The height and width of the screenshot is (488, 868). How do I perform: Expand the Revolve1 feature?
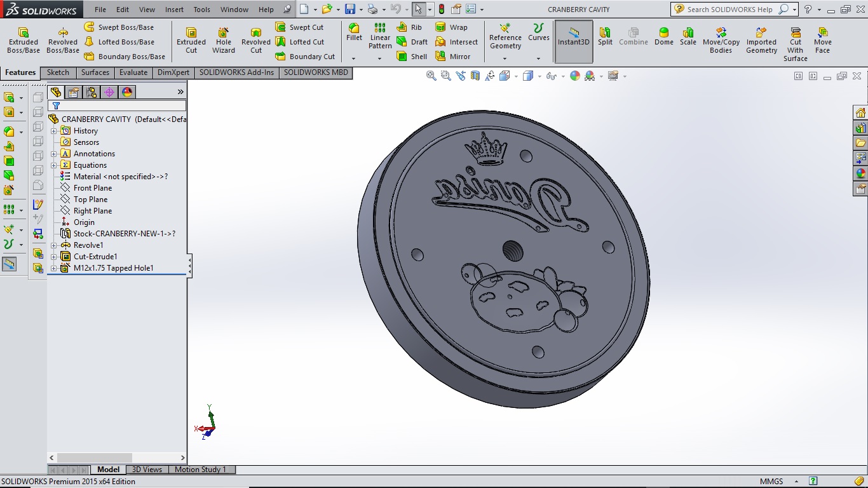(54, 245)
